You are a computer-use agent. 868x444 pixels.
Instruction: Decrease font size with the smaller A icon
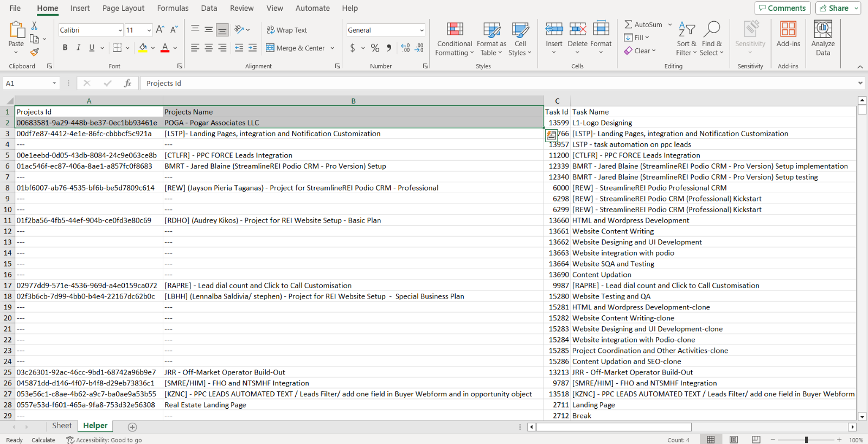pyautogui.click(x=174, y=30)
